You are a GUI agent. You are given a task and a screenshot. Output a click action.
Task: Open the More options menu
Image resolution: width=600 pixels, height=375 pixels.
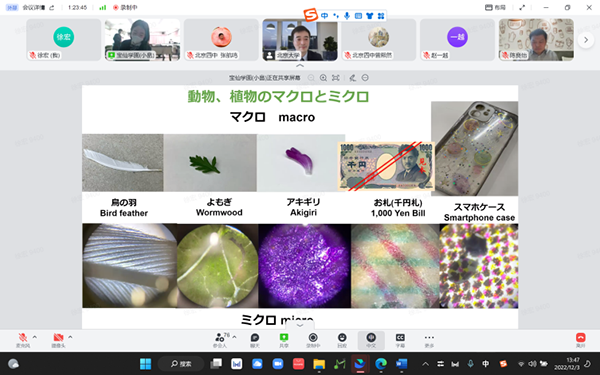[429, 338]
